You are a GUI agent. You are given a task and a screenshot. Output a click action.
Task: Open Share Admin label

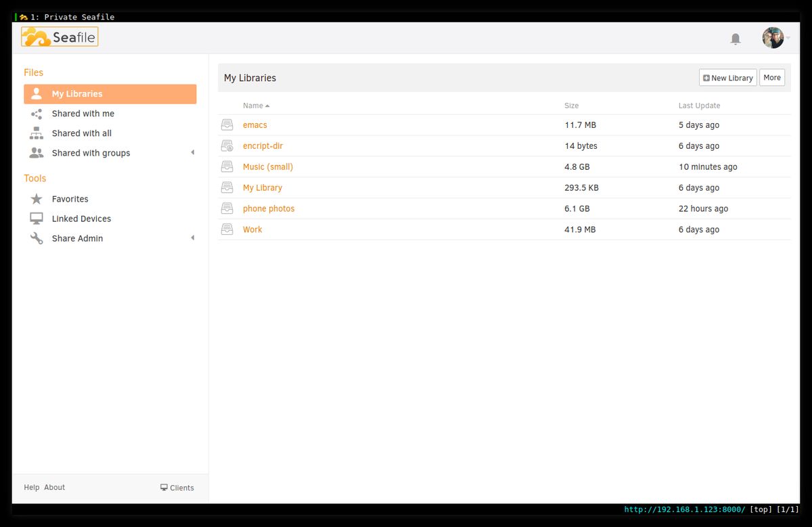78,238
